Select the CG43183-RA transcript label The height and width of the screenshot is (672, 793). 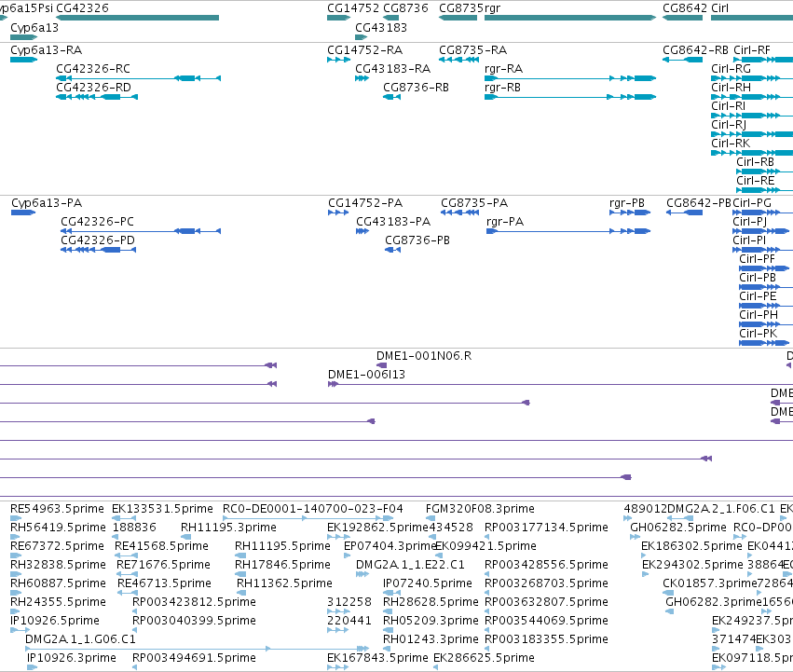point(392,69)
